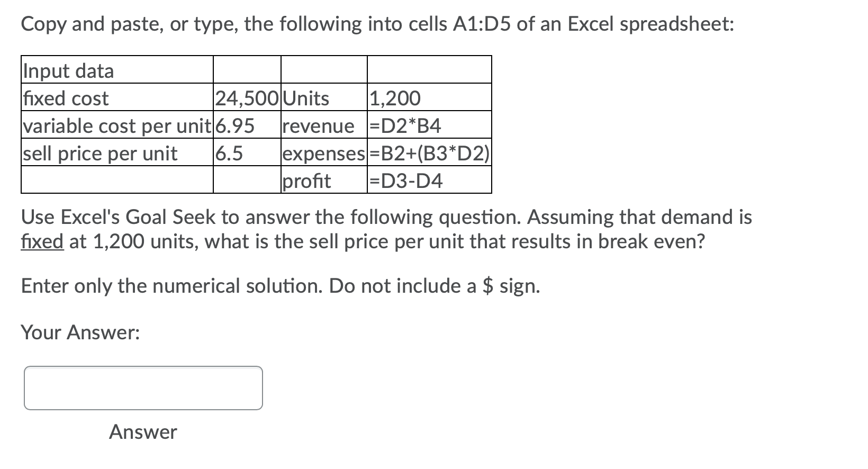Select the cell containing 24,500
Viewport: 868px width, 469px height.
pos(245,98)
